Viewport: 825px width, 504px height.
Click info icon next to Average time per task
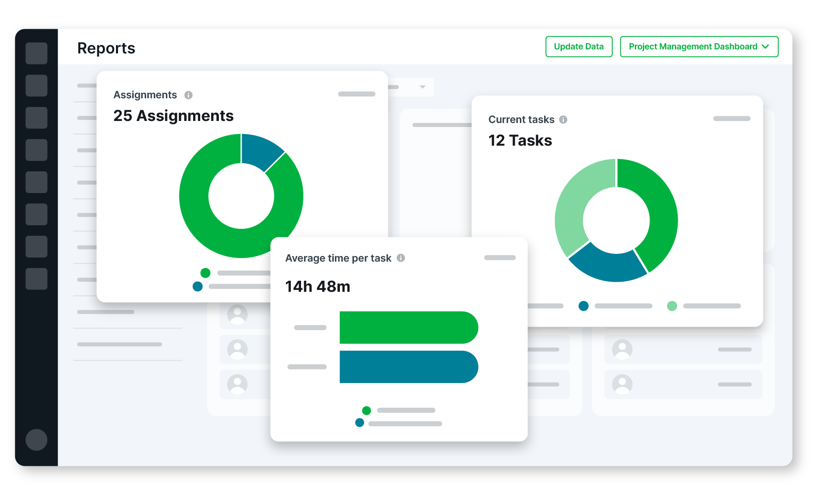[401, 258]
